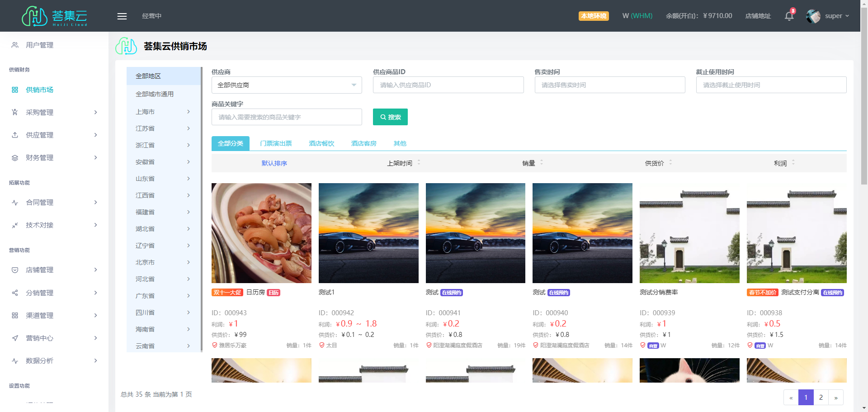Click the 分销管理 share icon
This screenshot has height=412, width=868.
coord(15,293)
